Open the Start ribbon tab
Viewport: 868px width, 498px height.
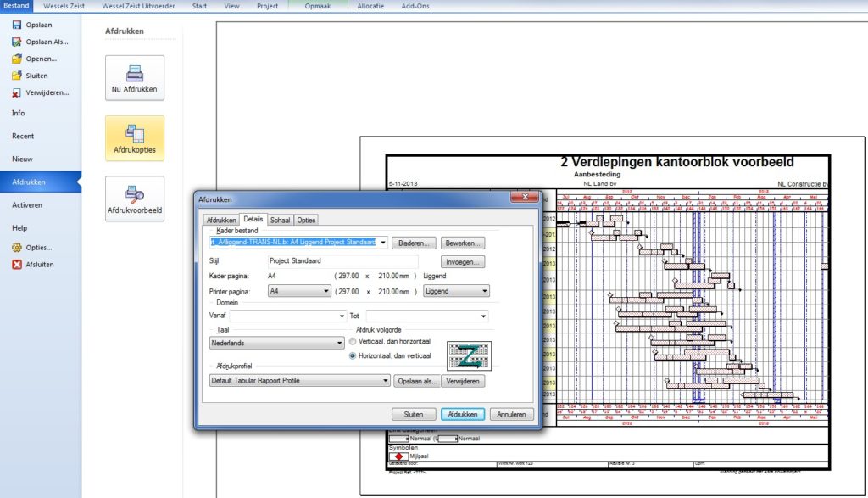click(x=199, y=6)
